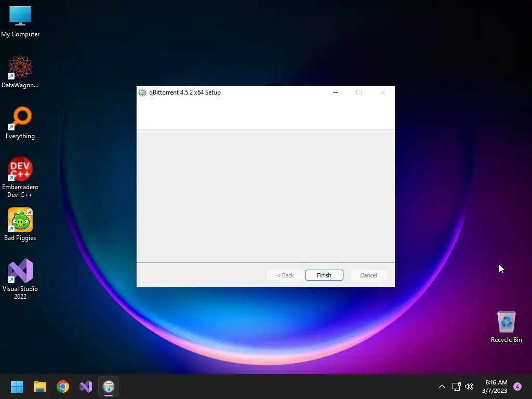
Task: Open the volume tray icon
Action: click(x=469, y=387)
